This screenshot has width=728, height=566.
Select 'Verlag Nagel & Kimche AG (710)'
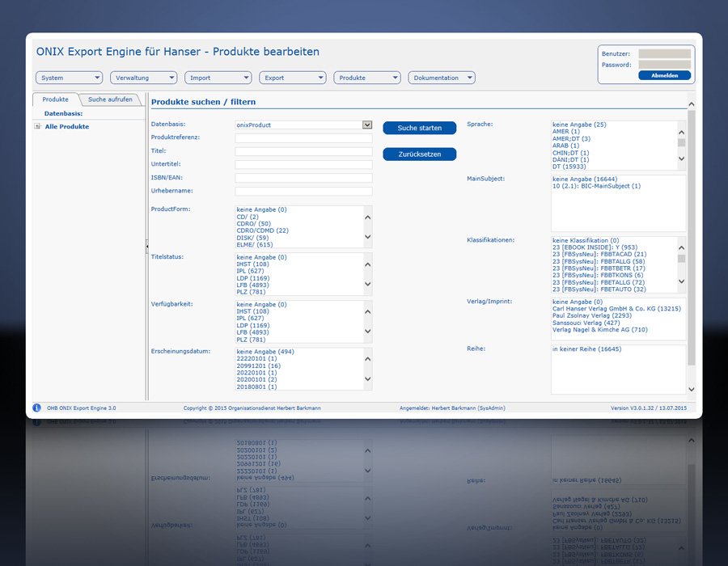click(x=600, y=330)
